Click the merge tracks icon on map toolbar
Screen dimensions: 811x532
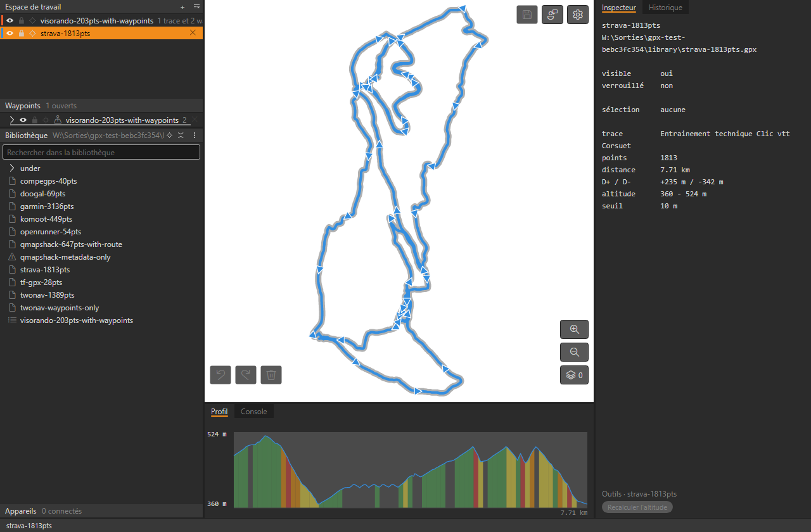click(552, 15)
